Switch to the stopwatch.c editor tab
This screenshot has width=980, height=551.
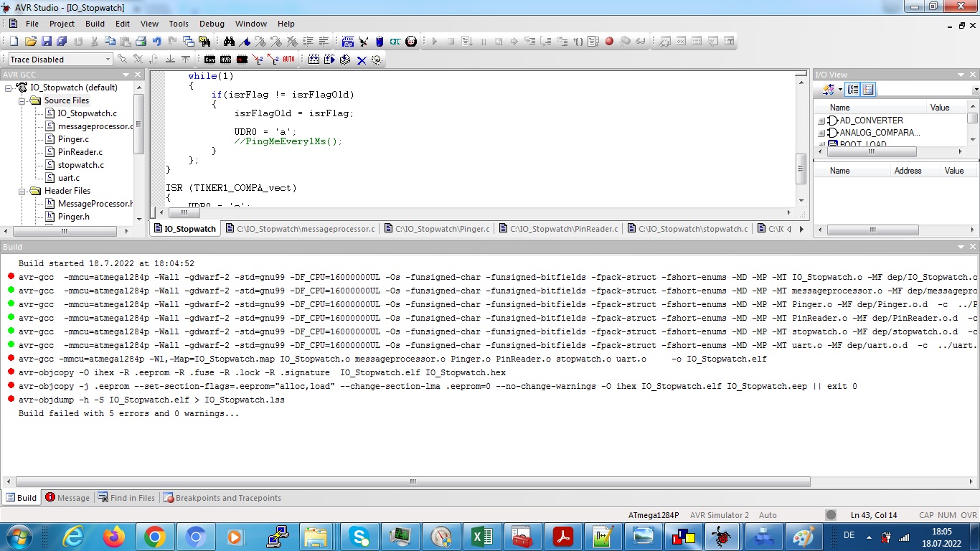687,229
